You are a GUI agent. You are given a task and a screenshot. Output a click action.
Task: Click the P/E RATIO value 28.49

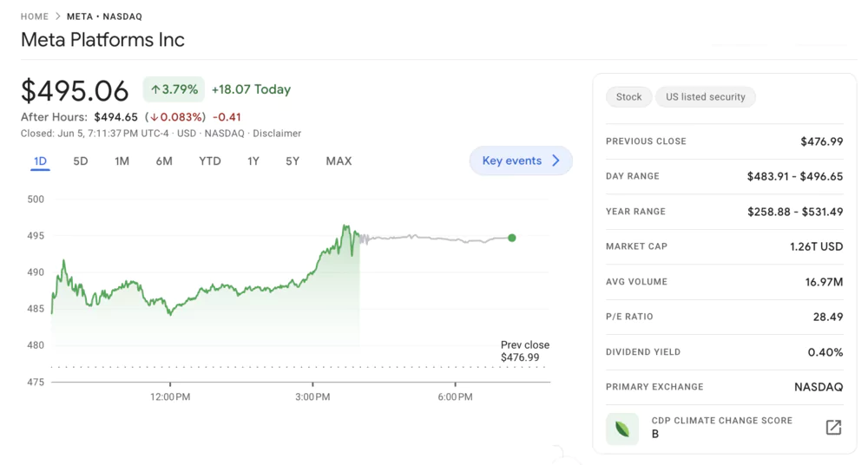click(828, 317)
